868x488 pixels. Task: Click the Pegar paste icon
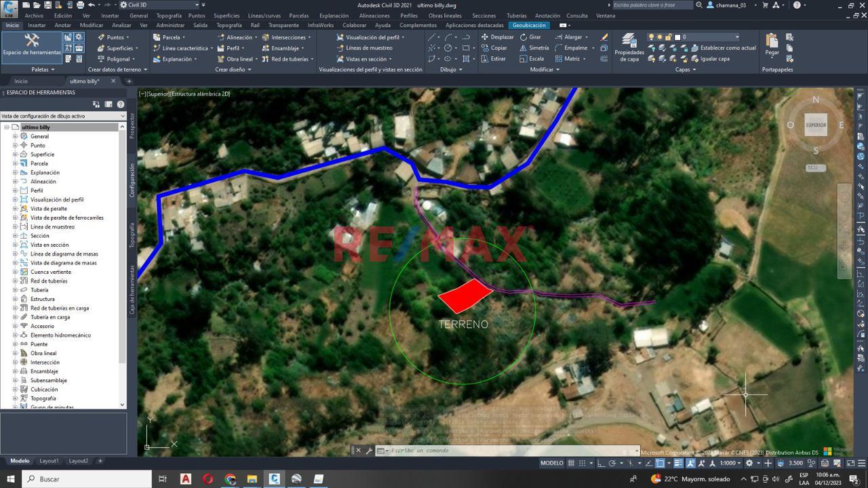point(772,45)
